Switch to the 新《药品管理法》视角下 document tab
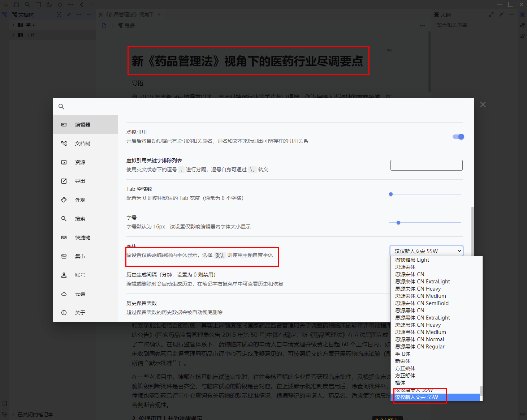Image resolution: width=527 pixels, height=420 pixels. click(x=126, y=14)
